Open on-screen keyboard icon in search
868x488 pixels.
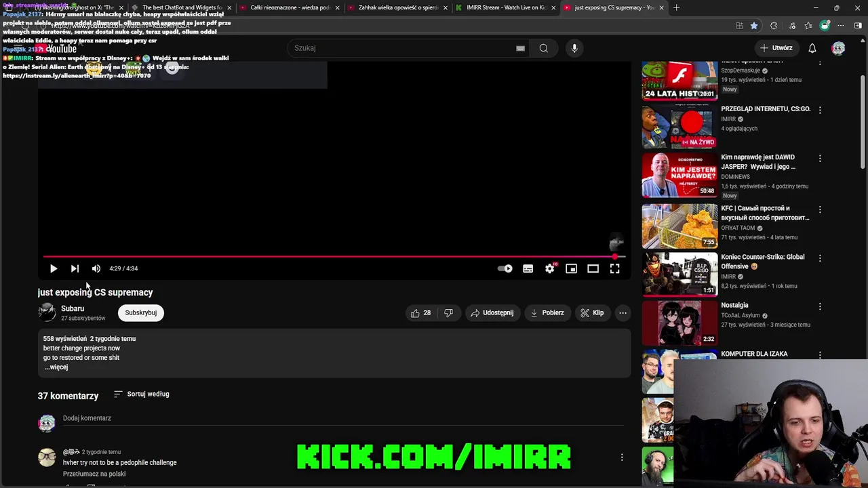click(520, 48)
